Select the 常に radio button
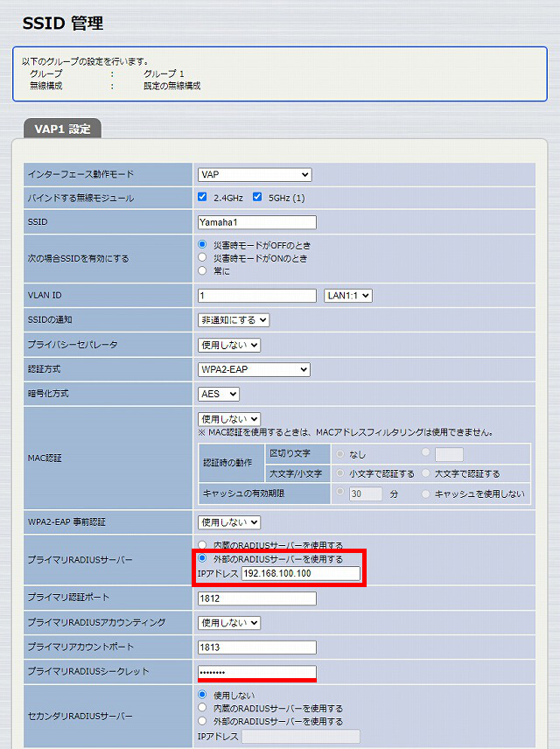The height and width of the screenshot is (749, 560). [202, 270]
